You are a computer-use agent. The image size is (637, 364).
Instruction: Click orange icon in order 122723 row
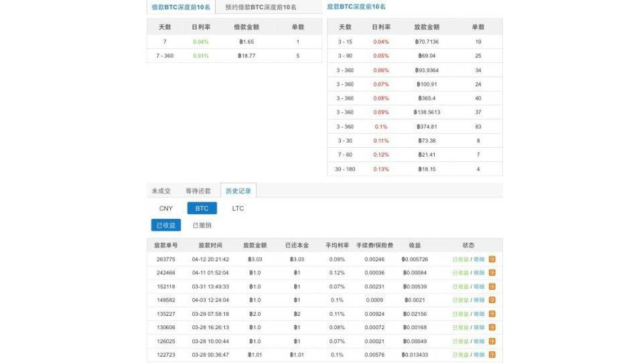point(492,355)
